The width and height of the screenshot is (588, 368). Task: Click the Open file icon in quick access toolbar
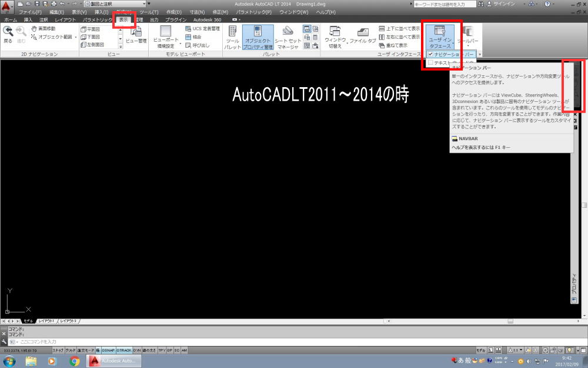(28, 4)
